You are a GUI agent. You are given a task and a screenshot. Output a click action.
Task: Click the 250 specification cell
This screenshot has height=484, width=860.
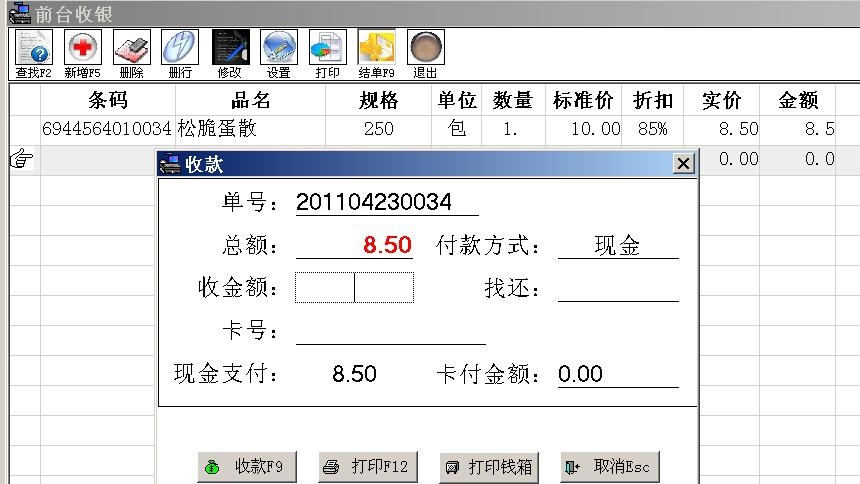(378, 128)
